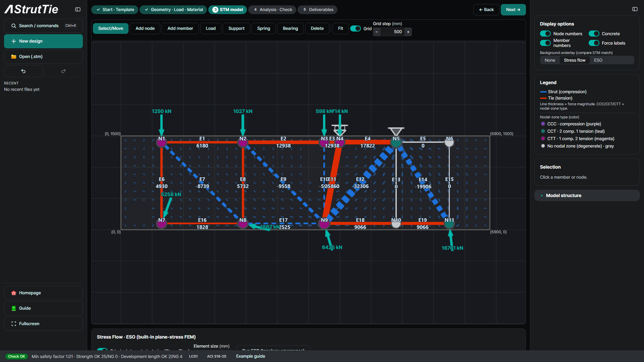Viewport: 644px width, 362px height.
Task: Open Geometry · Load · Material step
Action: click(x=173, y=10)
